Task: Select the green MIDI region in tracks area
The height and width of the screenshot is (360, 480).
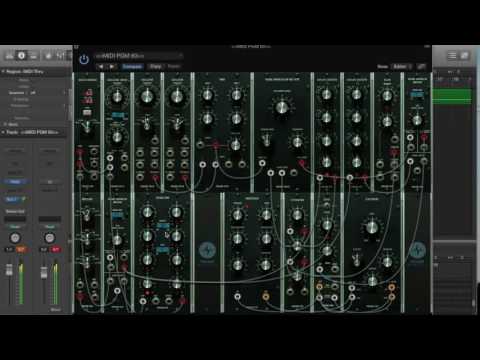Action: (452, 96)
